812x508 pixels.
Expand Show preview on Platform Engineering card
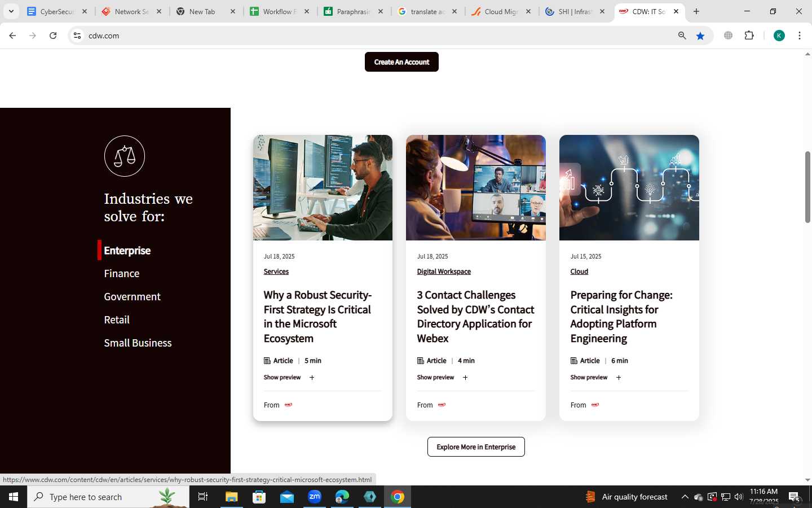[x=595, y=378]
